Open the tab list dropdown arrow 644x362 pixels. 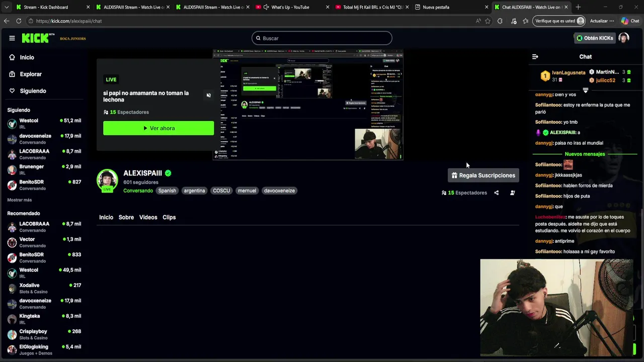pyautogui.click(x=6, y=7)
